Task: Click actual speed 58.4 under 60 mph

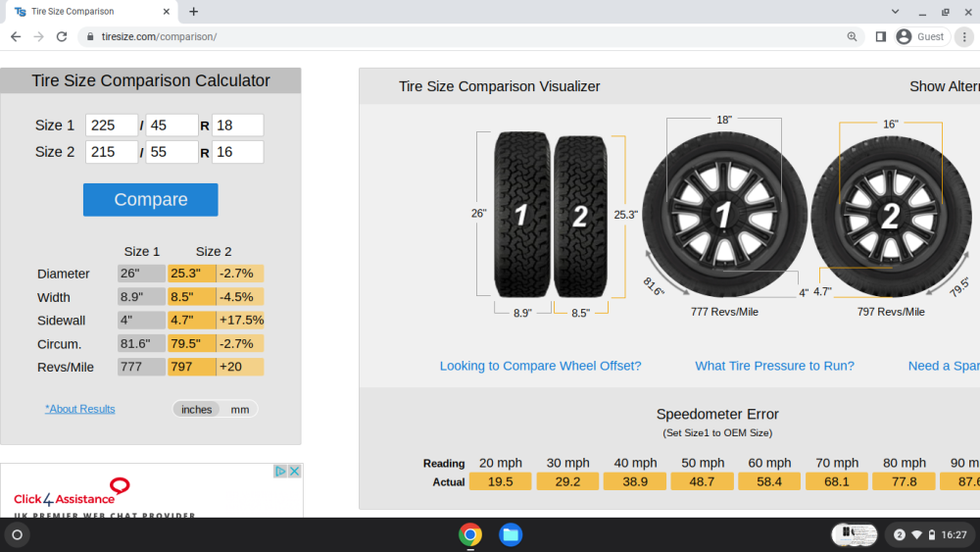Action: pyautogui.click(x=768, y=481)
